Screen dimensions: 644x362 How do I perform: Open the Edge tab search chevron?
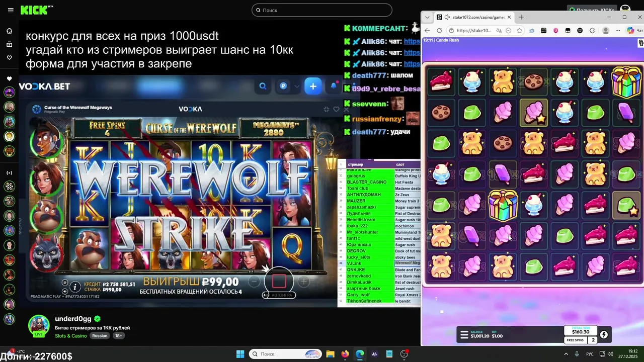427,17
